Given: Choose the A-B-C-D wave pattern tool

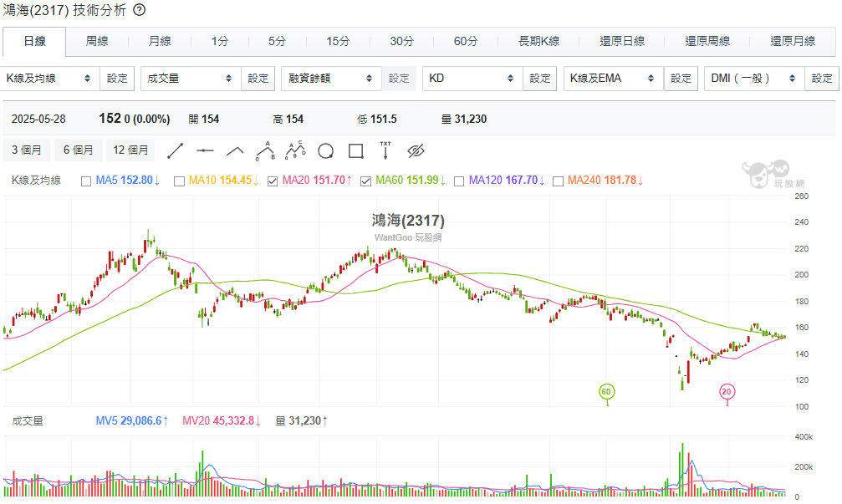Looking at the screenshot, I should (295, 150).
